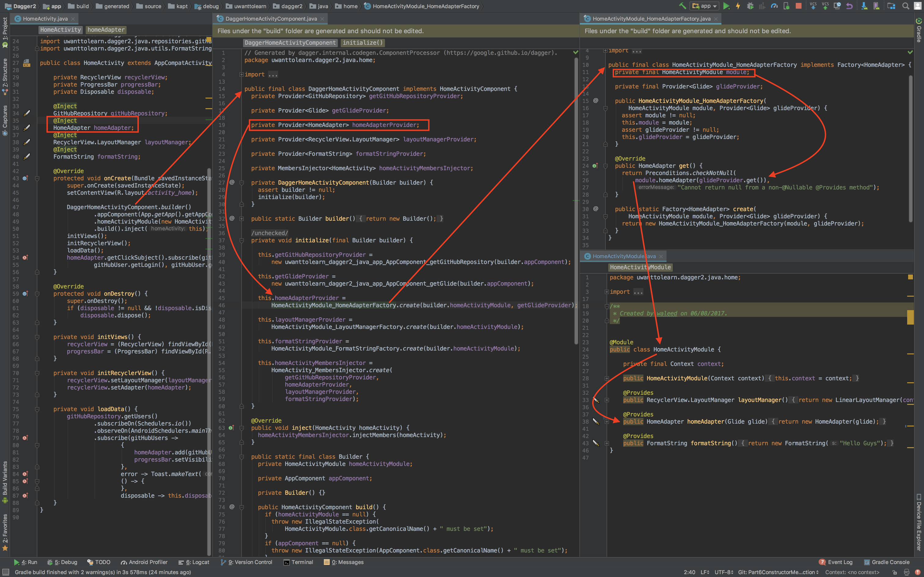Start debugging with the bug icon

[750, 6]
